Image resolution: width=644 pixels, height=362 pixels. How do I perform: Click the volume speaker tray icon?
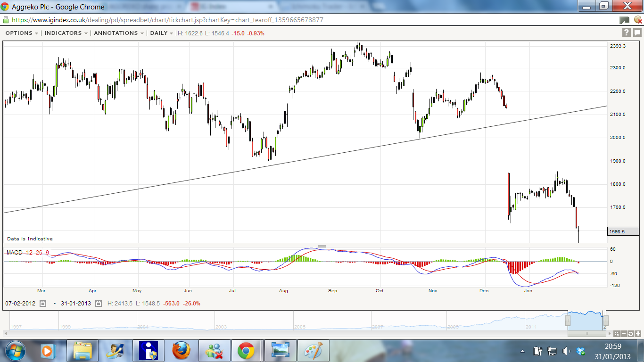point(566,351)
